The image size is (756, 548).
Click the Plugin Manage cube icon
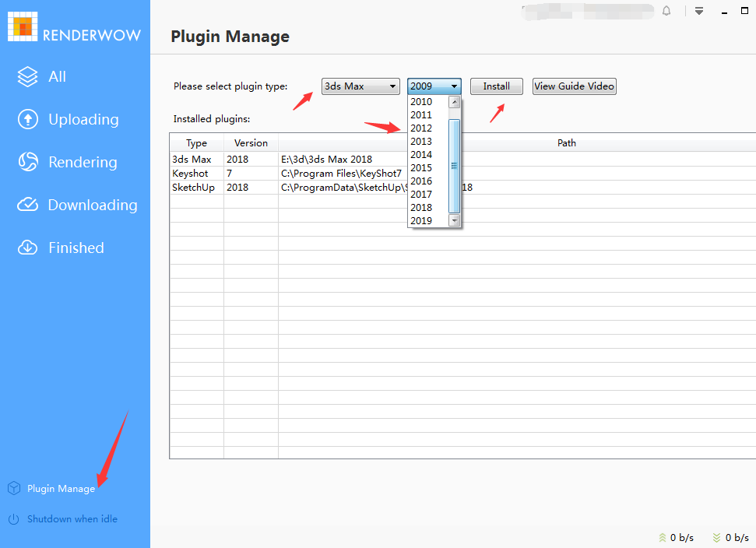tap(14, 488)
